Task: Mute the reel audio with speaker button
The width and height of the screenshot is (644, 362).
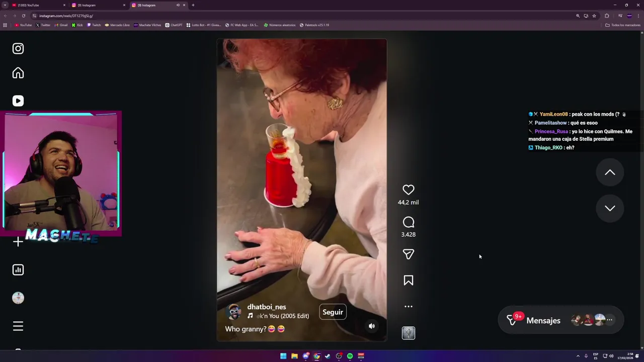Action: 372,326
